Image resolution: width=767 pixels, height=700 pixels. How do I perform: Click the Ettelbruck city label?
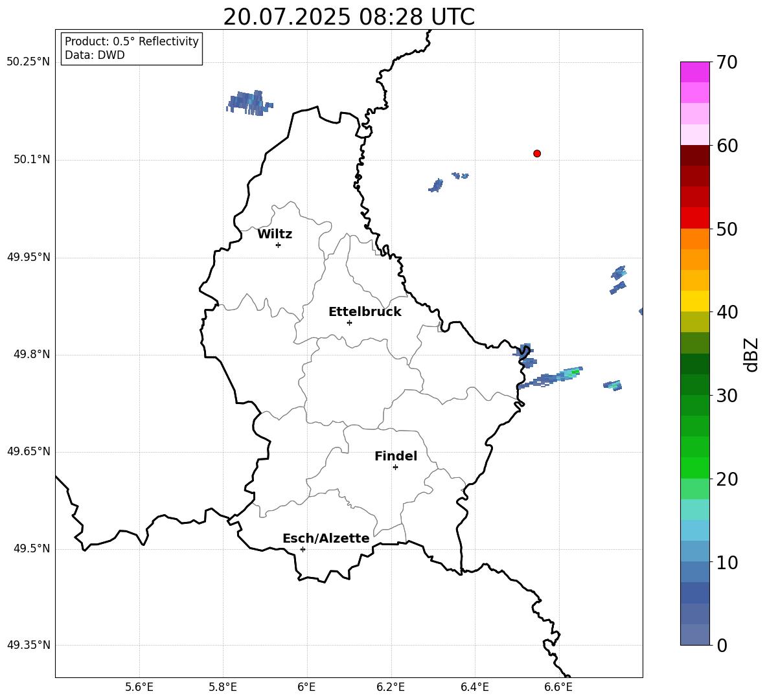point(365,312)
